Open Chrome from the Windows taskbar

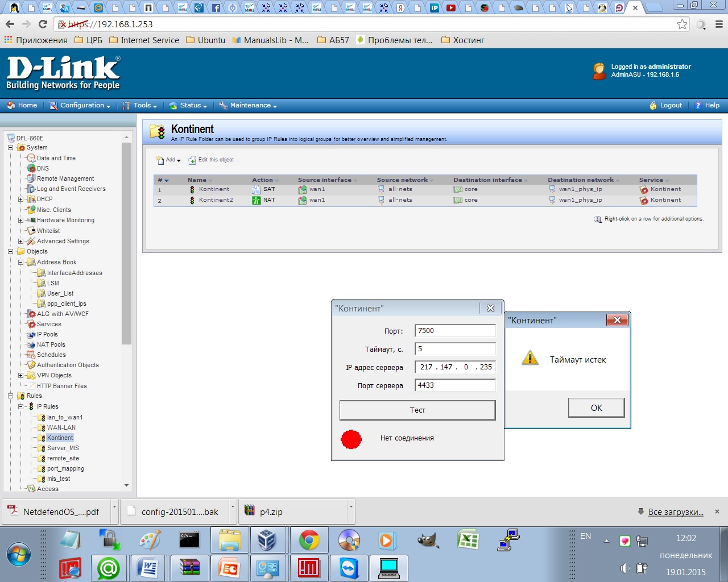tap(309, 540)
